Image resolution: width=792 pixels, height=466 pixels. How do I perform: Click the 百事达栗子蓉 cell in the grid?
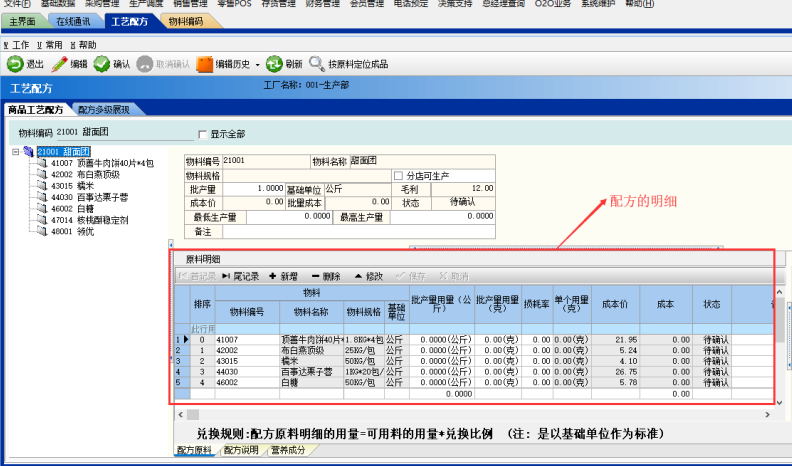(312, 372)
